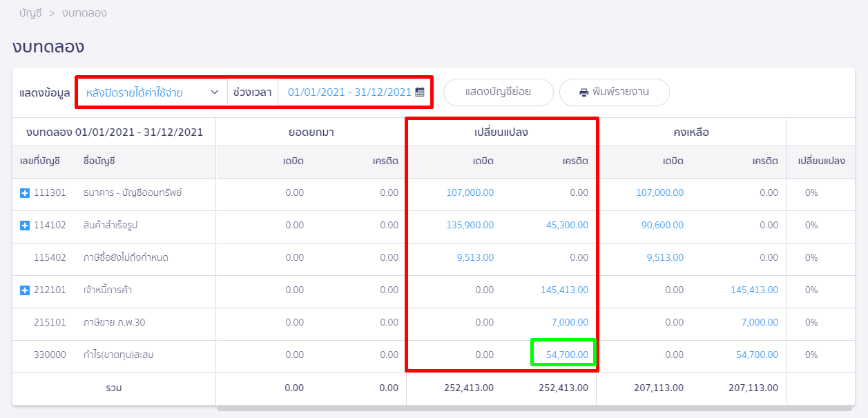Expand account 114102 สินค้าสำเร็จรูป plus icon
This screenshot has height=418, width=868.
pyautogui.click(x=24, y=226)
